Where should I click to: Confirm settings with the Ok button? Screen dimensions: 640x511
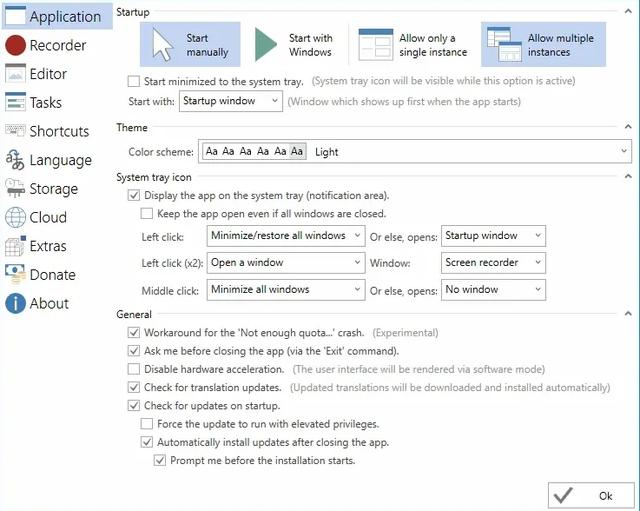point(591,495)
